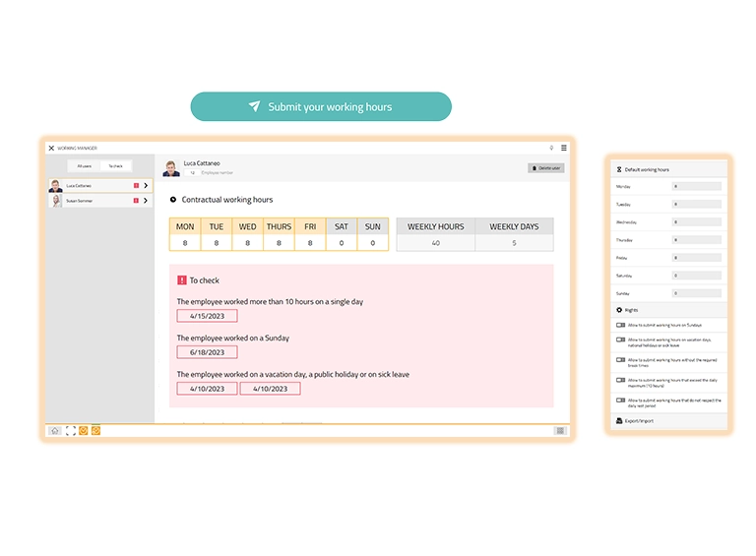This screenshot has height=556, width=756.
Task: Click the Export/Import section header
Action: 669,420
